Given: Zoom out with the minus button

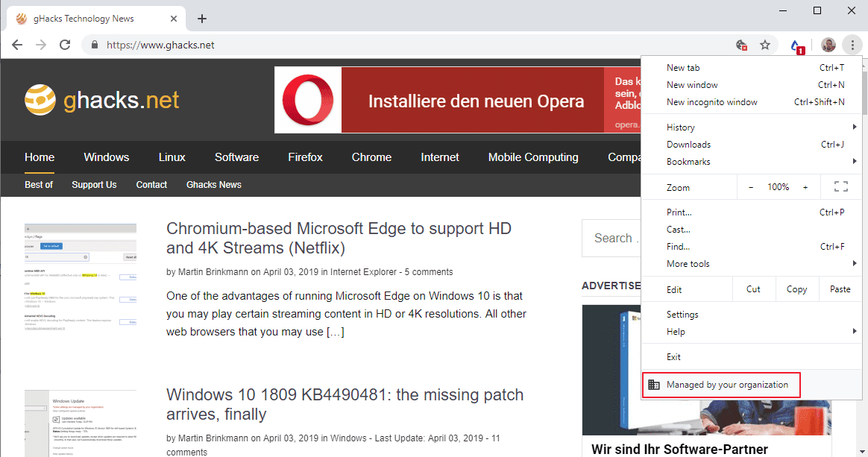Looking at the screenshot, I should click(x=751, y=188).
